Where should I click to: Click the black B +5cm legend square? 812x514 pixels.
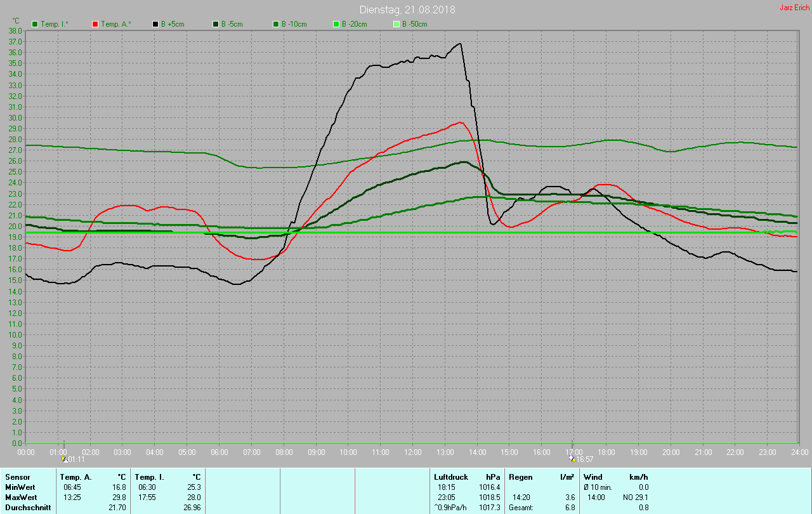[x=155, y=24]
